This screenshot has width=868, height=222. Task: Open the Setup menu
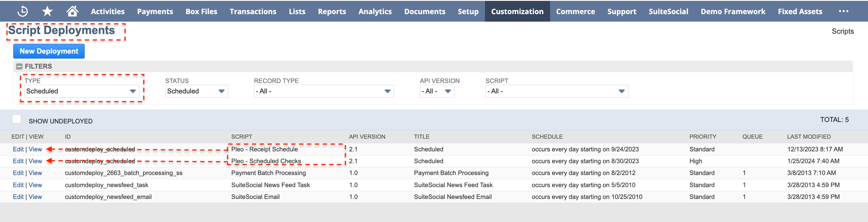point(468,12)
